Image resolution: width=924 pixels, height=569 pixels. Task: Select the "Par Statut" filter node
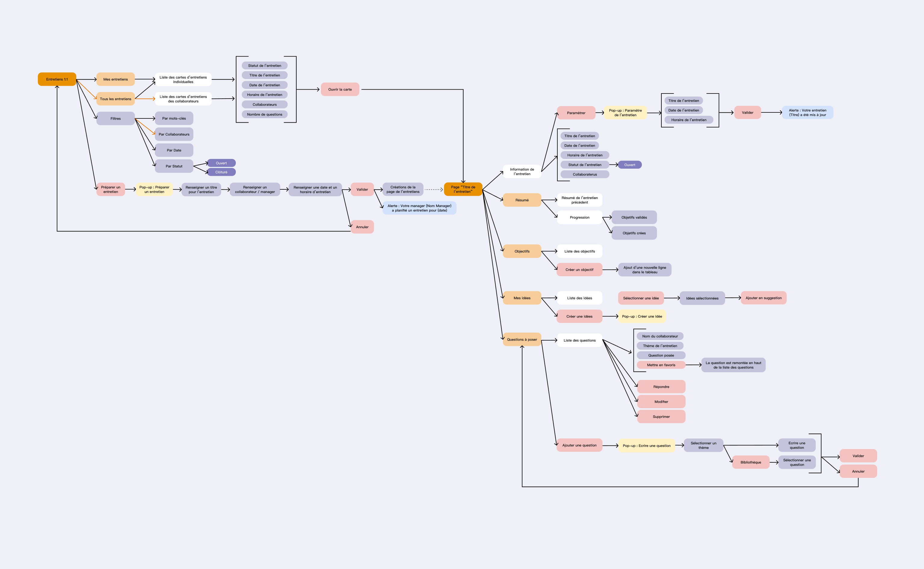174,166
